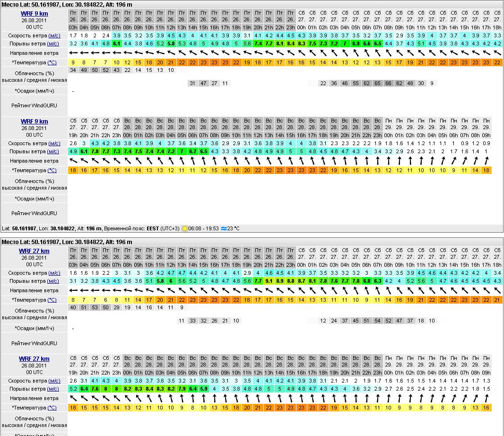This screenshot has width=504, height=436.
Task: Click (°C) link in bottom-most Температура row
Action: click(52, 408)
